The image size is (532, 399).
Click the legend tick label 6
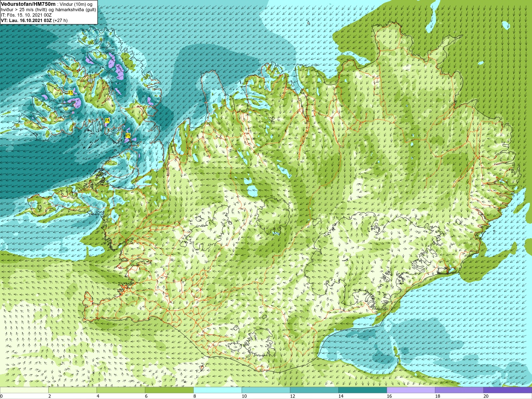[x=146, y=396]
